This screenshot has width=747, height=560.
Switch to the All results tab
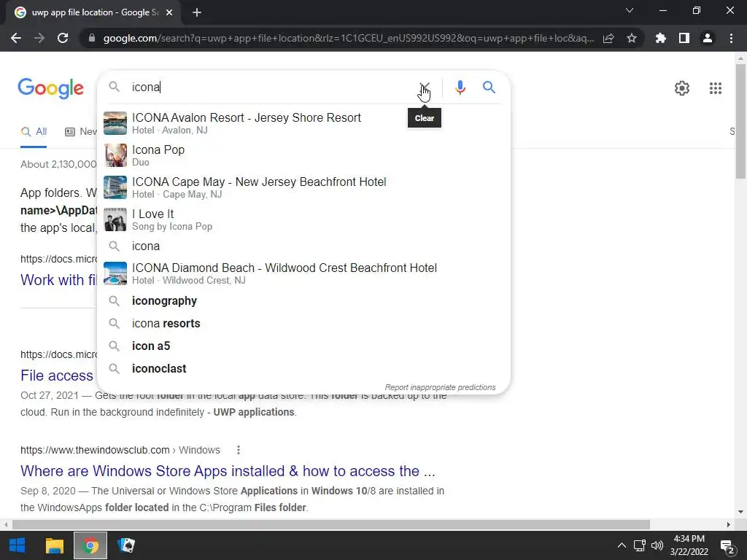(34, 132)
